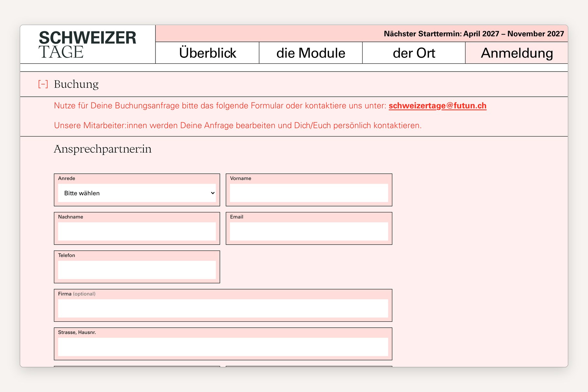
Task: Focus the Nachname input field
Action: pos(137,232)
